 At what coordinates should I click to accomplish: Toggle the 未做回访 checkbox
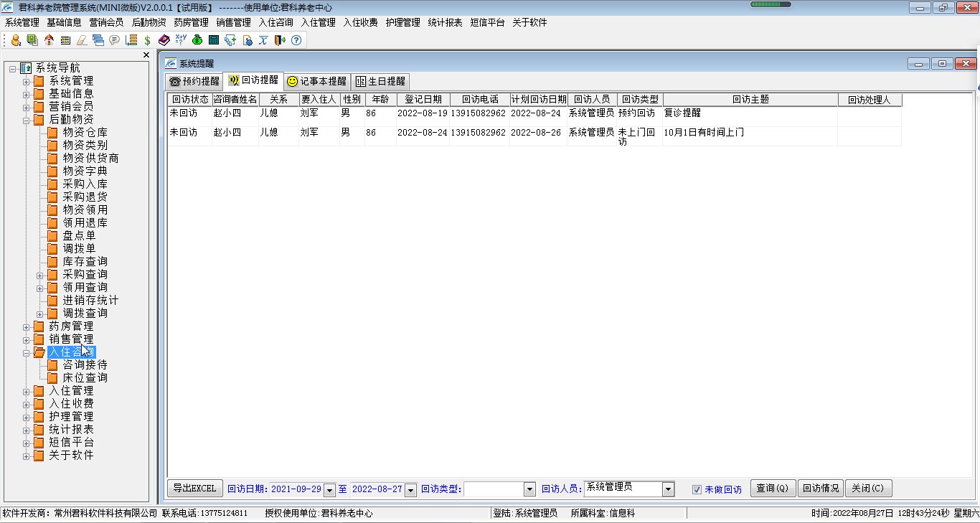pos(697,489)
